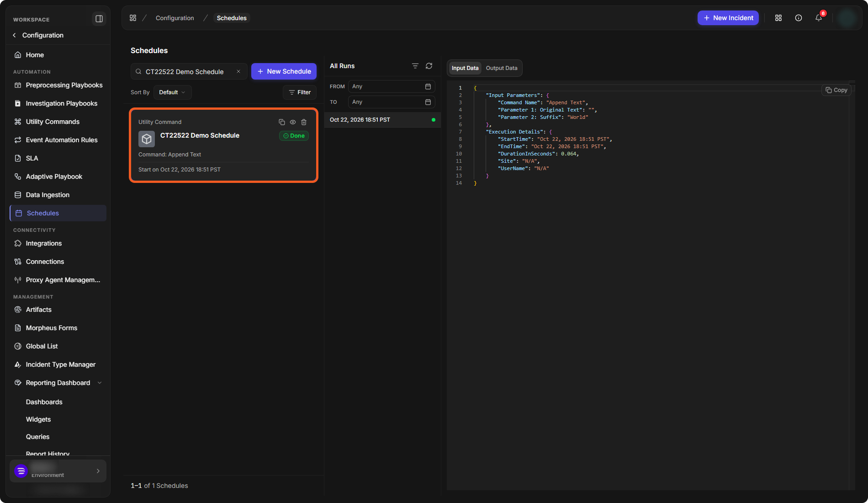868x503 pixels.
Task: Go to Home in the sidebar
Action: point(58,55)
